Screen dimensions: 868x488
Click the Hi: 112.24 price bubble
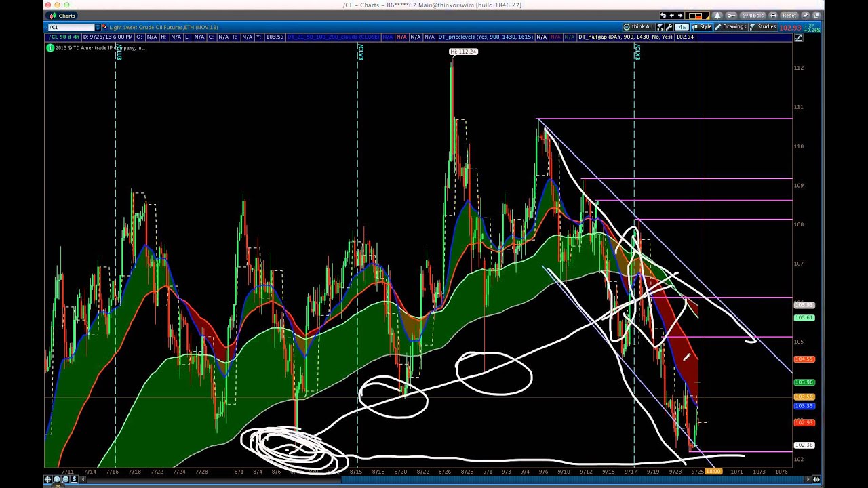[x=463, y=52]
